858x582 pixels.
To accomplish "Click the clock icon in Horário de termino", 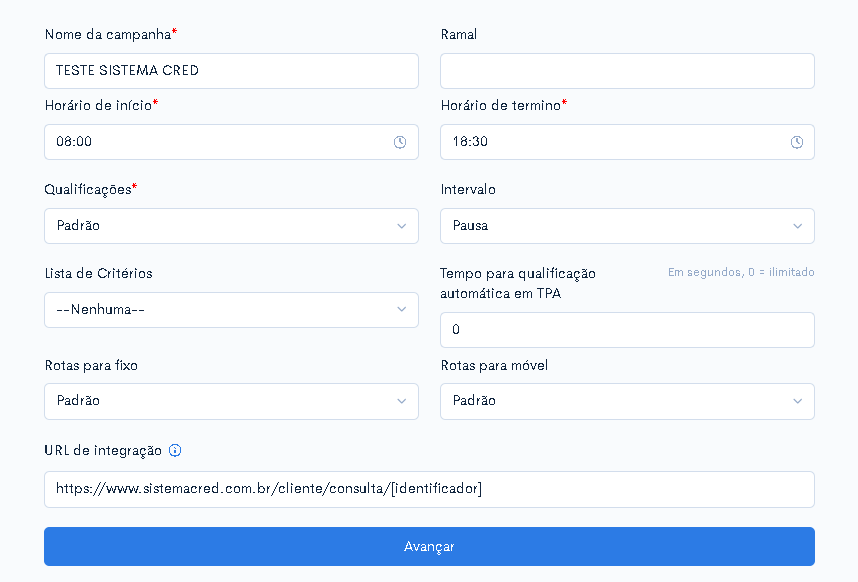I will pos(797,142).
